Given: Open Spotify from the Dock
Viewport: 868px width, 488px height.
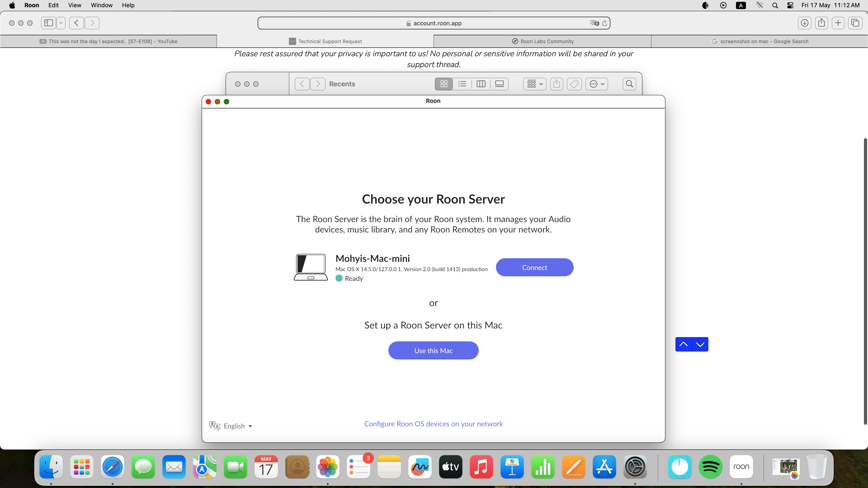Looking at the screenshot, I should (x=710, y=467).
